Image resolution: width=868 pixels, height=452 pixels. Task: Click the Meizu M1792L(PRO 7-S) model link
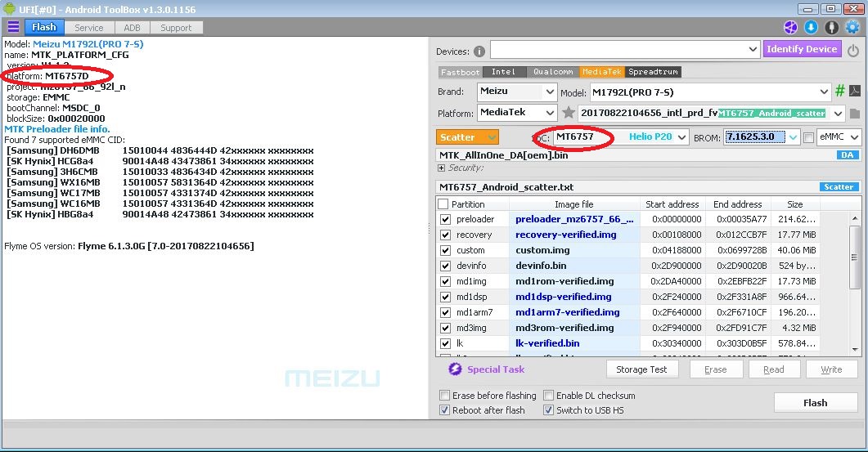pyautogui.click(x=88, y=43)
